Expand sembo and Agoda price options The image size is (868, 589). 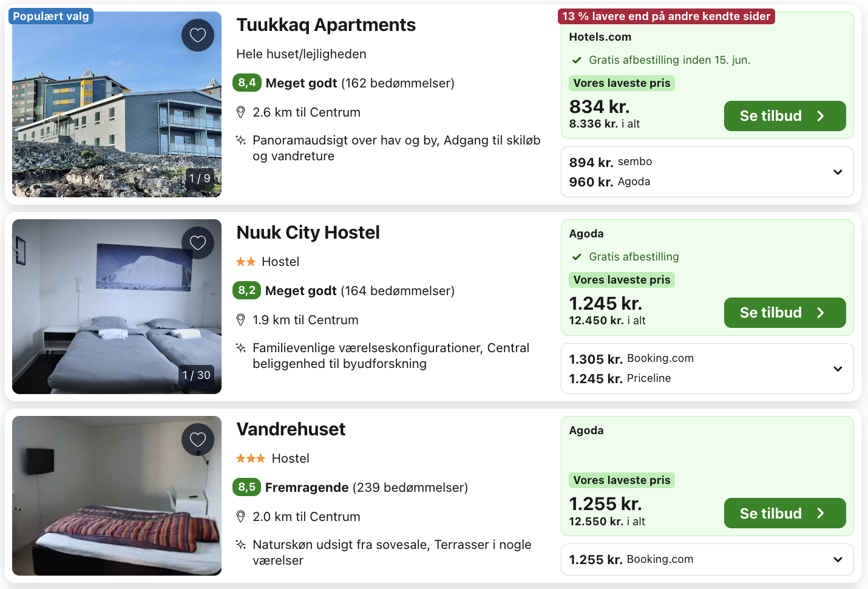838,172
